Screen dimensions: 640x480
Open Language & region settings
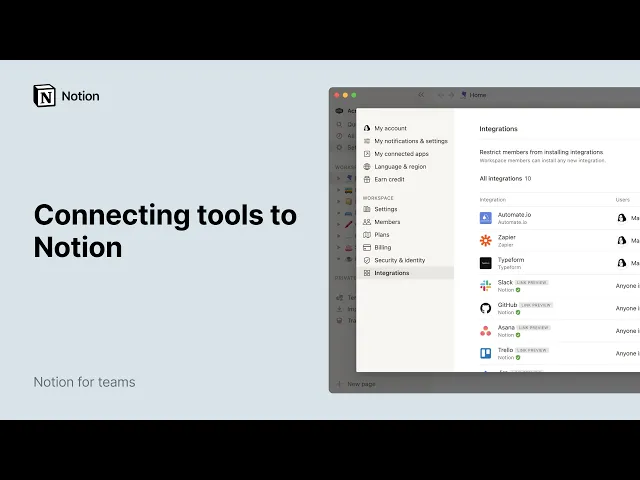[394, 167]
